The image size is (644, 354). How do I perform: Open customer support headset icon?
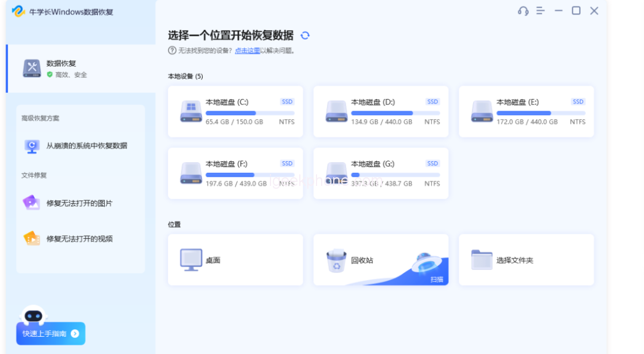pos(523,11)
